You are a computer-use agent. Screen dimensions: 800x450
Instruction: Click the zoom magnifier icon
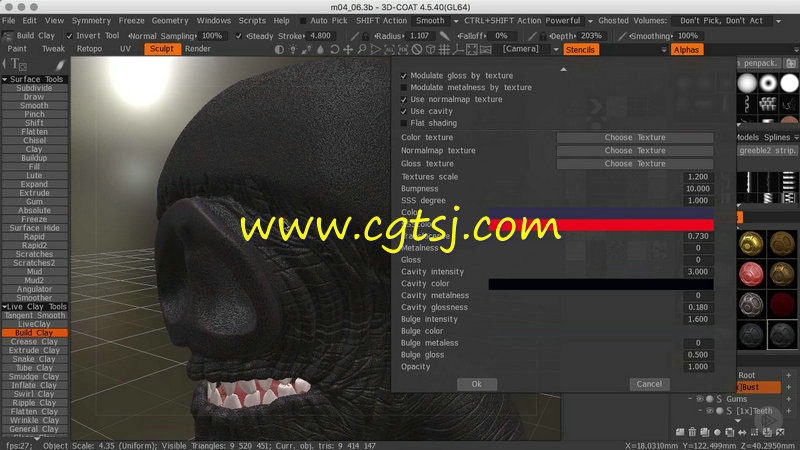[x=362, y=49]
